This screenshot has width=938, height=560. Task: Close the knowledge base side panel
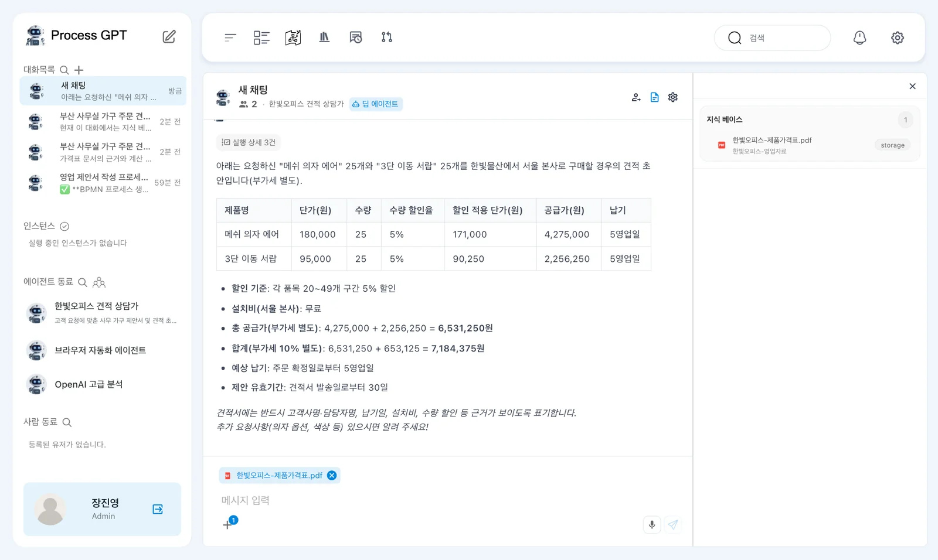tap(912, 86)
